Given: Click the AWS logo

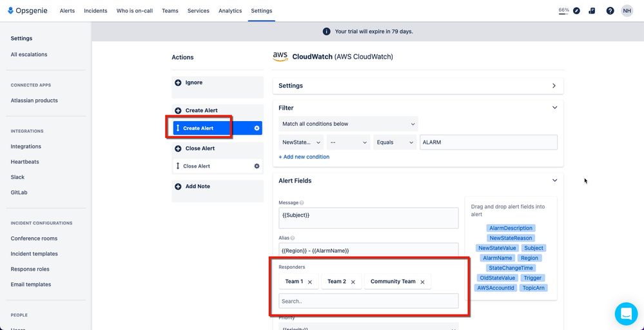Looking at the screenshot, I should [x=280, y=57].
